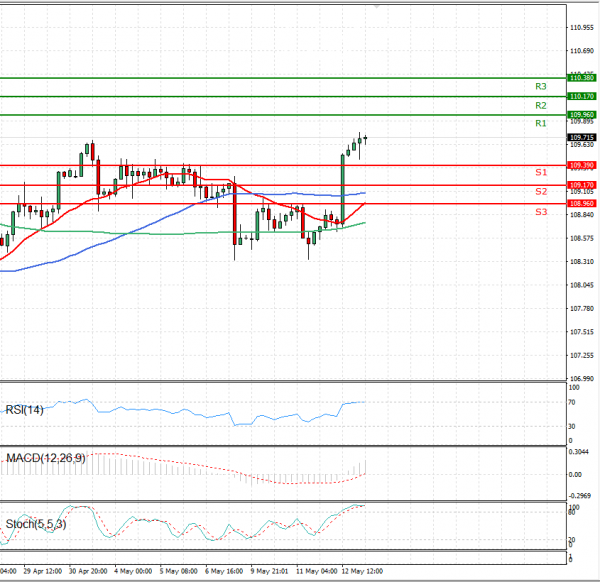Click the S2 support label

pyautogui.click(x=541, y=191)
